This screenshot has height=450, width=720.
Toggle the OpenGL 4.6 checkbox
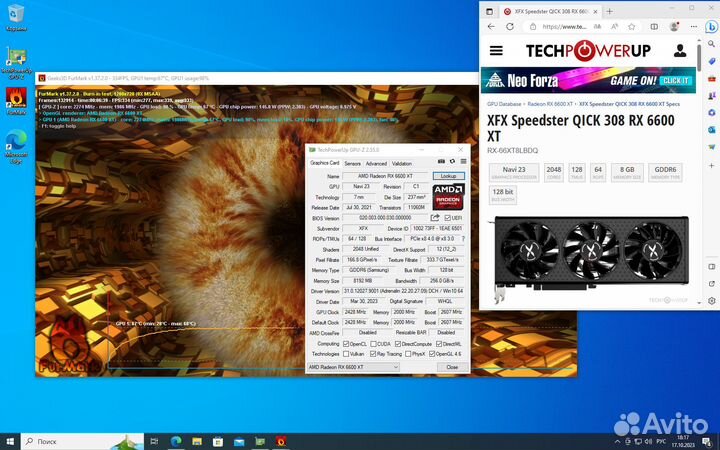point(432,354)
